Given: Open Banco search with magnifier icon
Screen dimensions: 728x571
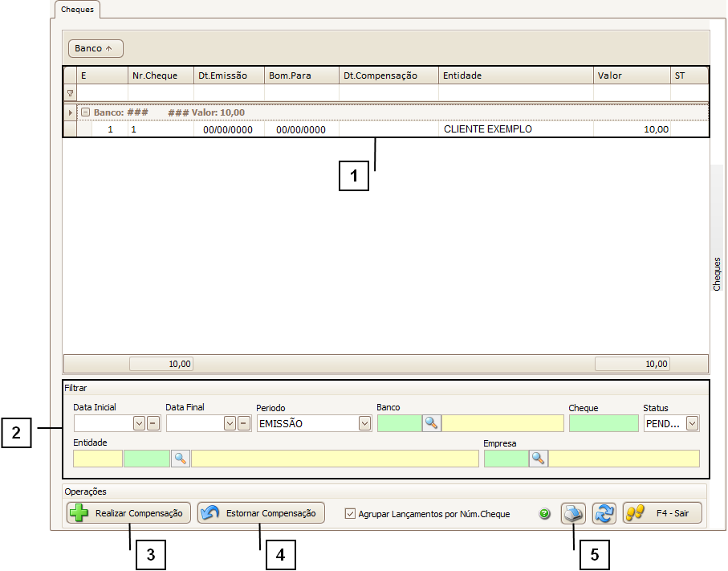Looking at the screenshot, I should pyautogui.click(x=432, y=423).
